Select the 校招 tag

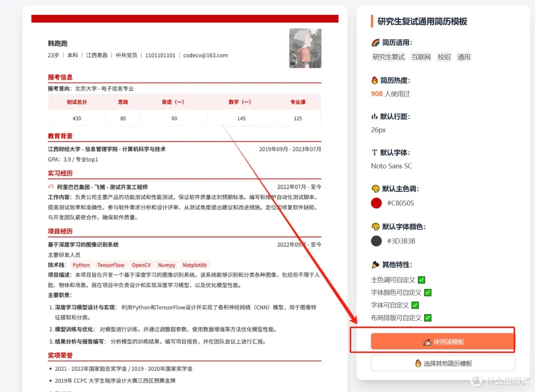444,57
